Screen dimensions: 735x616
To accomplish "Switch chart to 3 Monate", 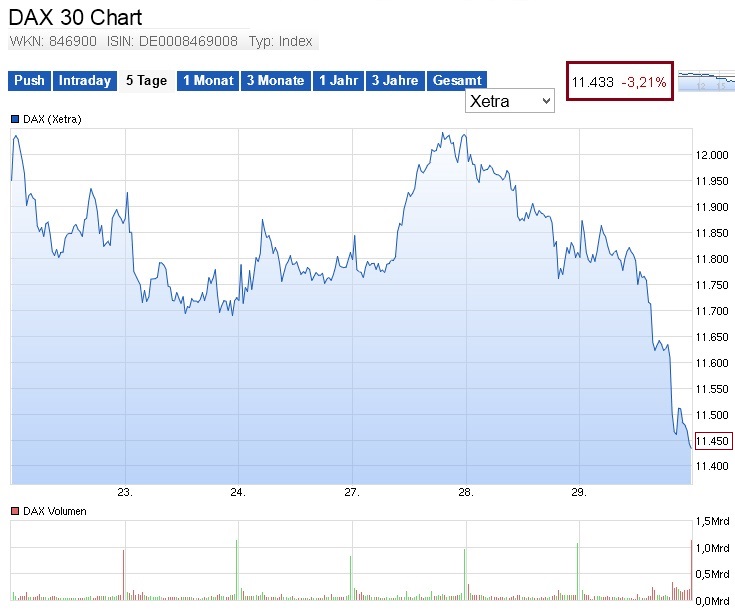I will (275, 81).
